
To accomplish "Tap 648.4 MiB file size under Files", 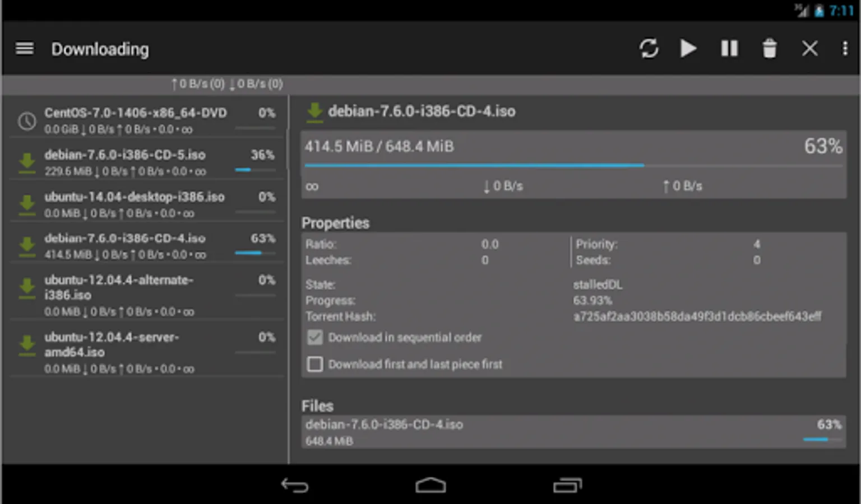I will click(329, 441).
